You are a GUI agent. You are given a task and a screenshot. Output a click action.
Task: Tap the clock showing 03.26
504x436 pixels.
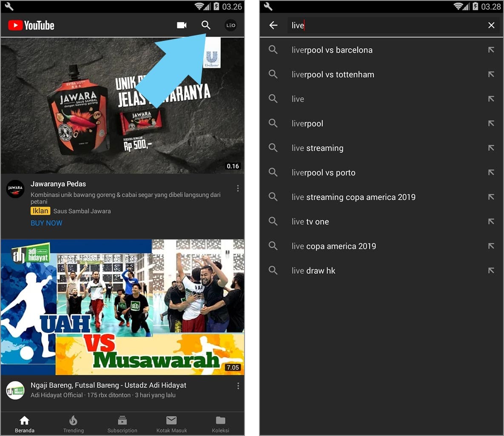232,6
